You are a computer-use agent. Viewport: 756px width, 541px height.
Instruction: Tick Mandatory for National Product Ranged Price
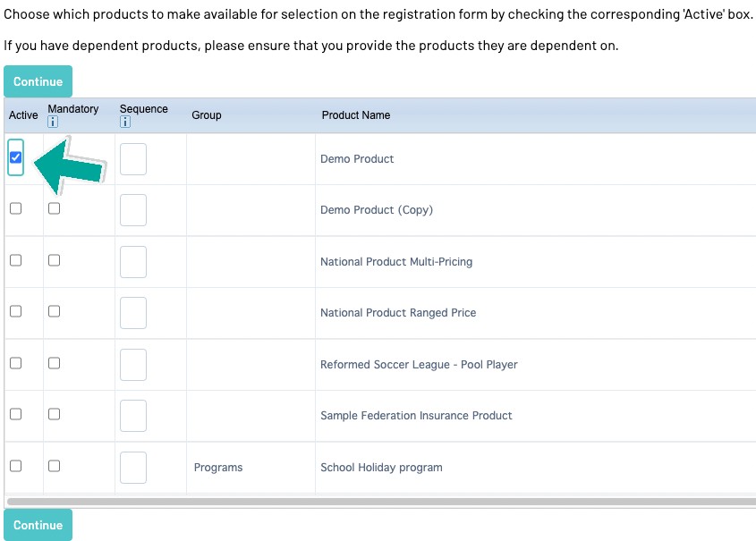coord(55,311)
